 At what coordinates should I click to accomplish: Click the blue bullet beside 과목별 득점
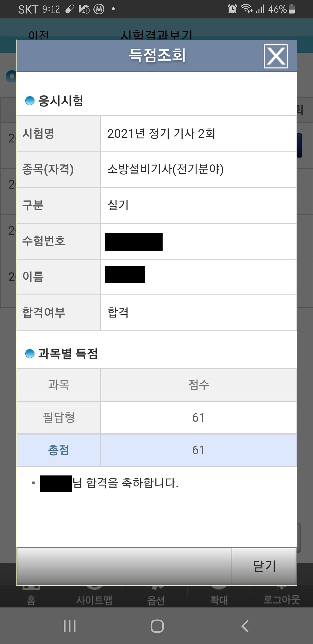pyautogui.click(x=30, y=354)
